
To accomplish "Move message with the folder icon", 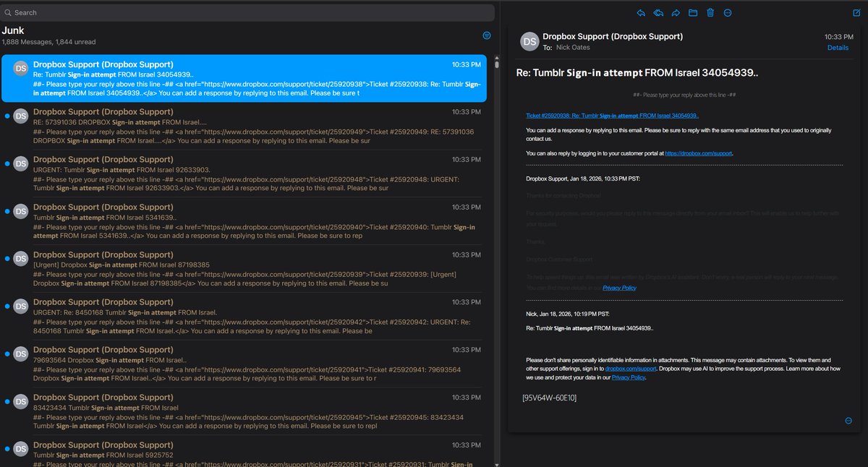I will (x=693, y=13).
